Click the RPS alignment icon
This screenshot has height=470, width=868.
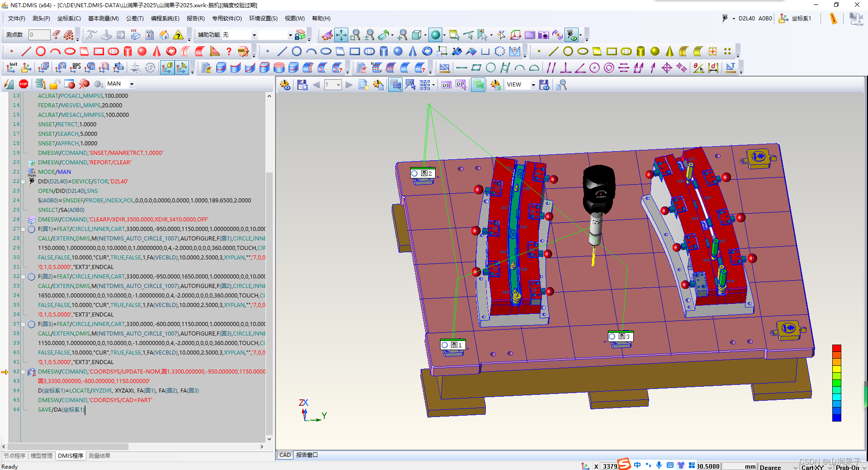pos(75,67)
